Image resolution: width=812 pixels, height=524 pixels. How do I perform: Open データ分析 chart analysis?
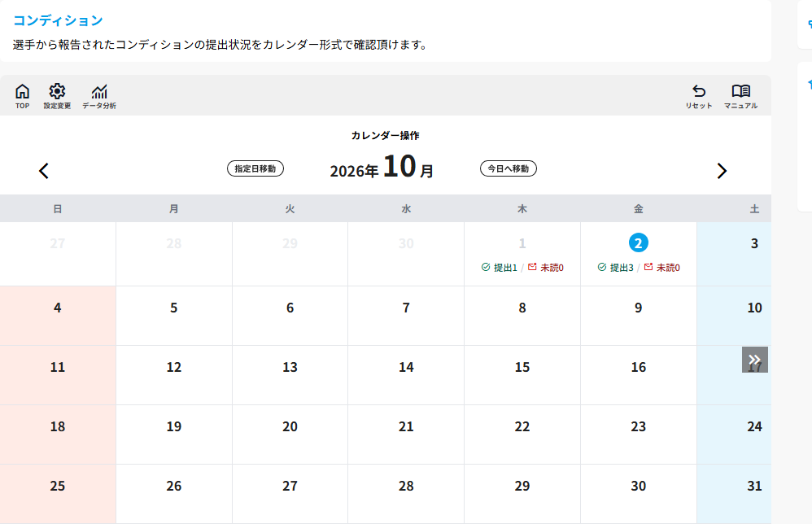pos(99,96)
